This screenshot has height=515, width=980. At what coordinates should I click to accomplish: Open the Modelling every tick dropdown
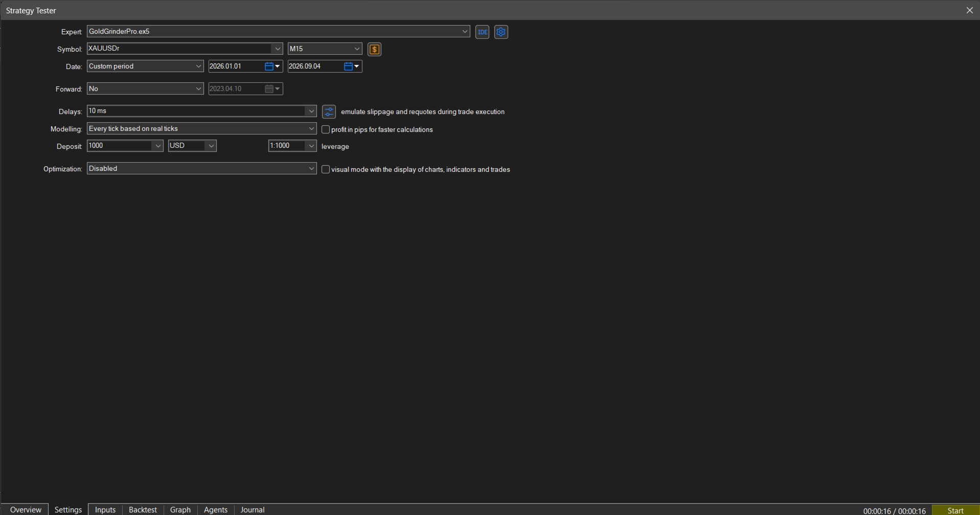[x=202, y=128]
